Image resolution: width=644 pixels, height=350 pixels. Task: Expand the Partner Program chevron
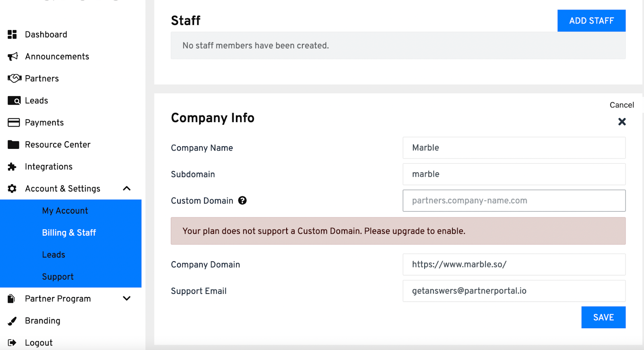(127, 299)
